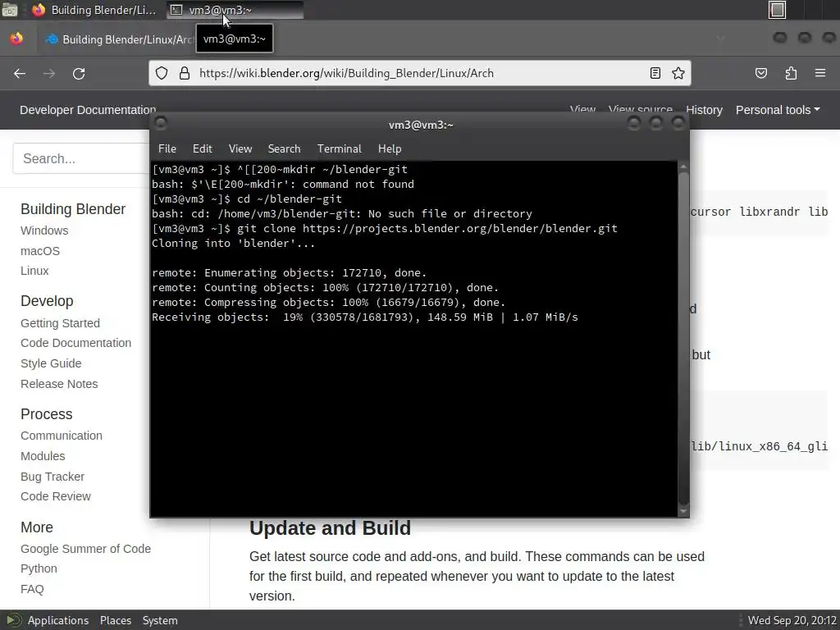Open the Communication link
The image size is (840, 630).
click(x=61, y=436)
